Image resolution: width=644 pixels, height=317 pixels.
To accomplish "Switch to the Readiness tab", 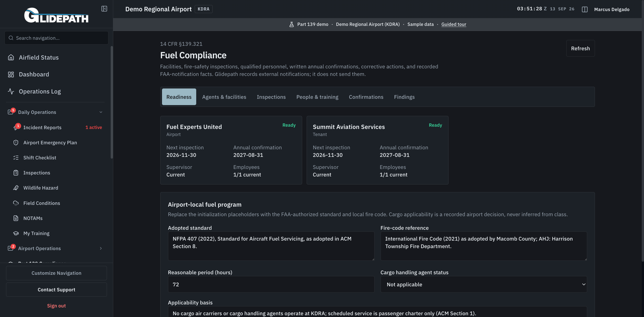I will pos(179,97).
